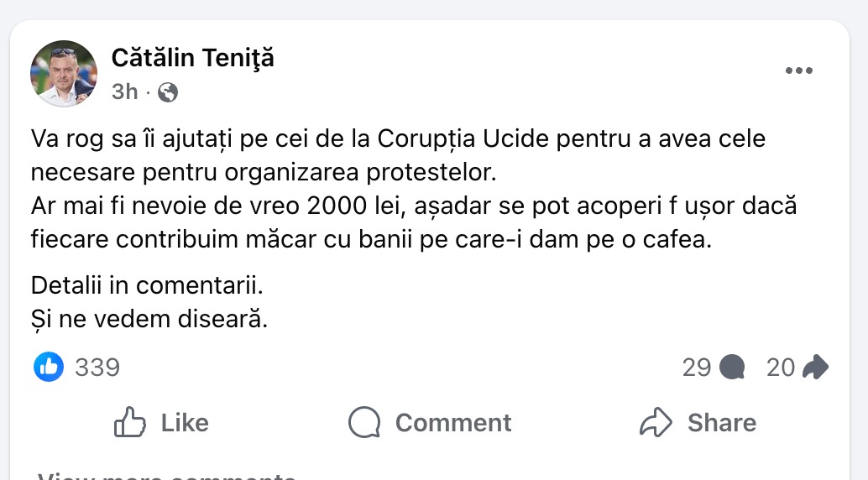The height and width of the screenshot is (480, 868).
Task: Click the blue Like reaction icon
Action: (49, 367)
